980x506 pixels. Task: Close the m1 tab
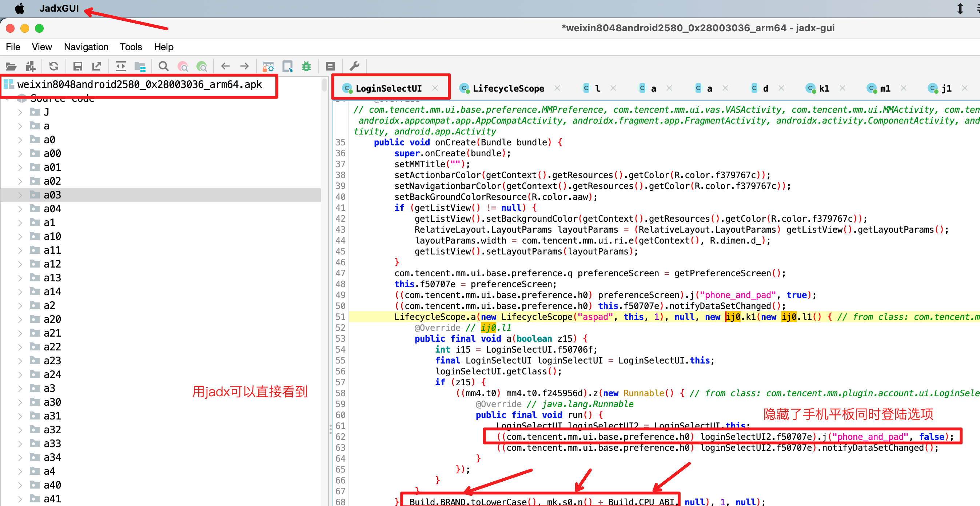tap(904, 88)
